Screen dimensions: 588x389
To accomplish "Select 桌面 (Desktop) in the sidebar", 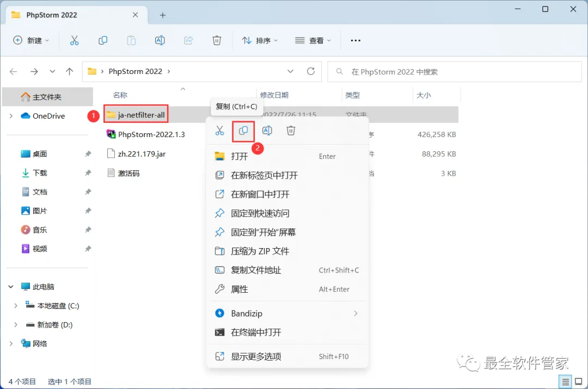I will [x=40, y=154].
